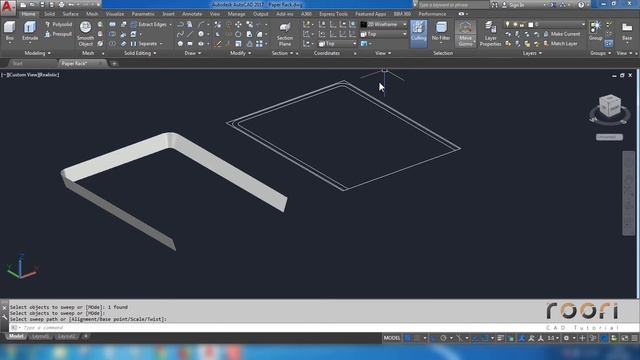The width and height of the screenshot is (640, 360).
Task: Click the MODEL space status bar button
Action: coord(391,338)
